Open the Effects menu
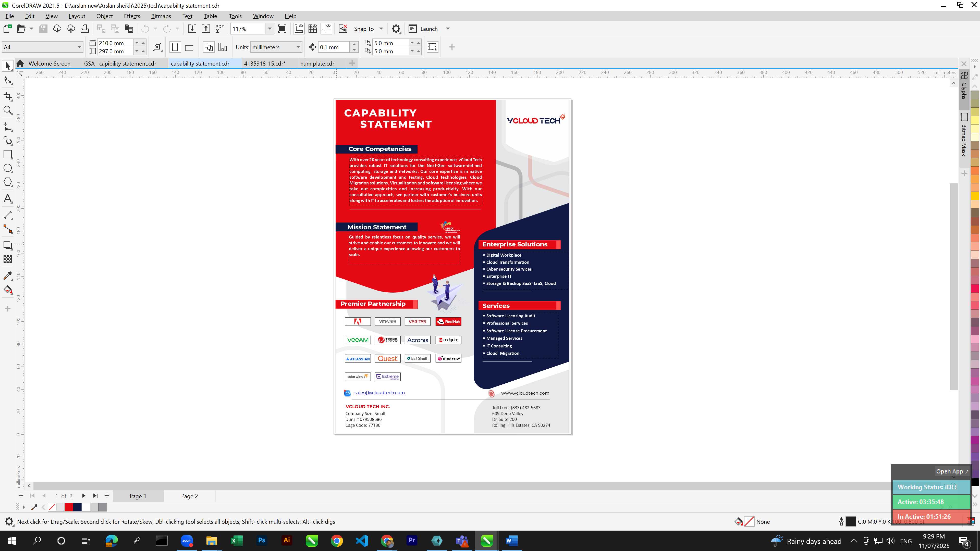The image size is (980, 551). tap(132, 16)
